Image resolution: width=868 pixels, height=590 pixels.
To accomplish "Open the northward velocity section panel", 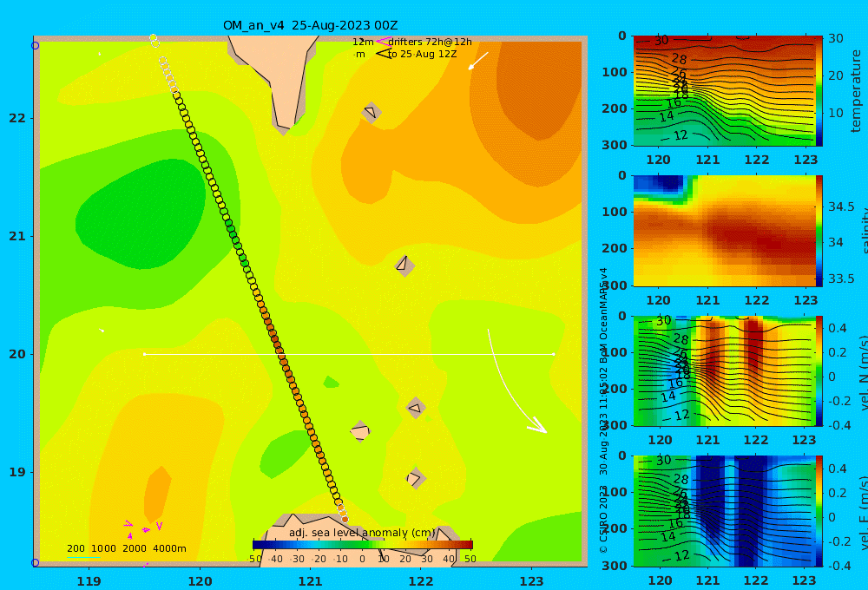I will pos(725,370).
